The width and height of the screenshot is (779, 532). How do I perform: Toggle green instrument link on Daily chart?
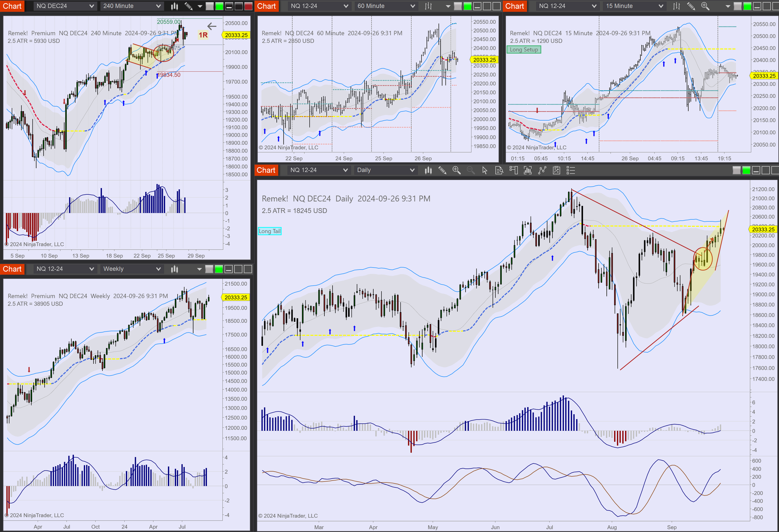point(746,170)
